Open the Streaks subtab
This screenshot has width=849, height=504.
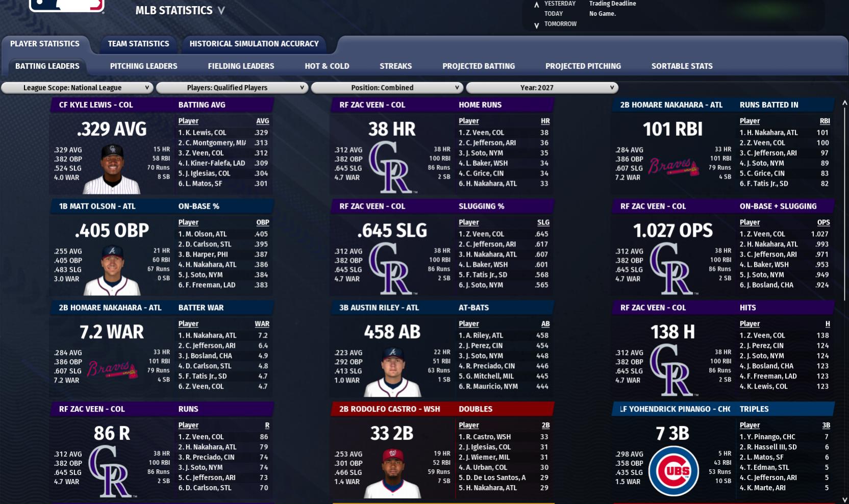(396, 66)
